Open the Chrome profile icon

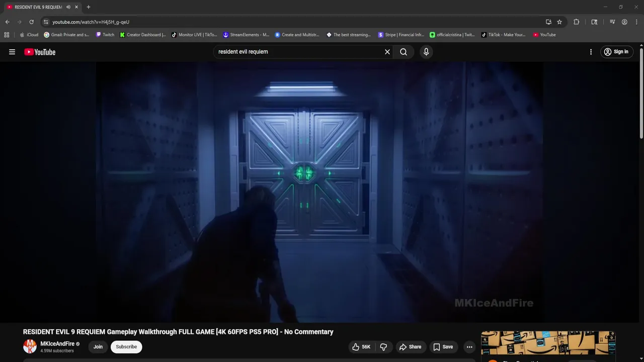pyautogui.click(x=624, y=22)
